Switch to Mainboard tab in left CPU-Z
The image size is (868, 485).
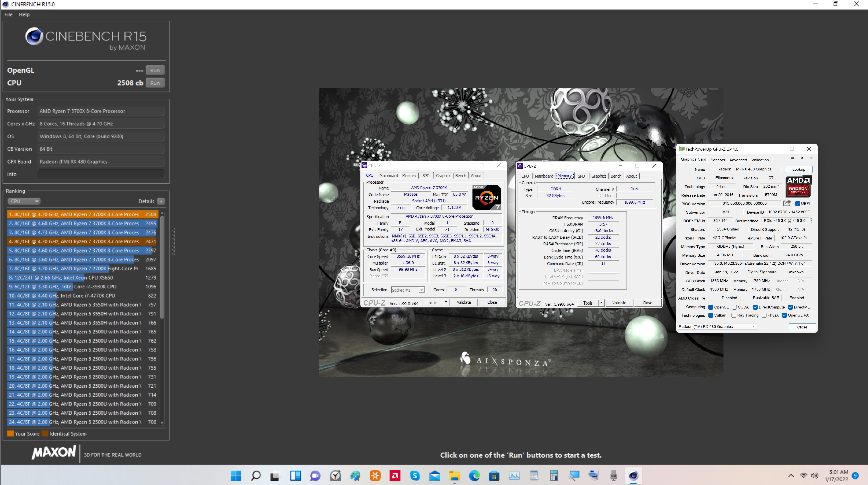coord(388,175)
